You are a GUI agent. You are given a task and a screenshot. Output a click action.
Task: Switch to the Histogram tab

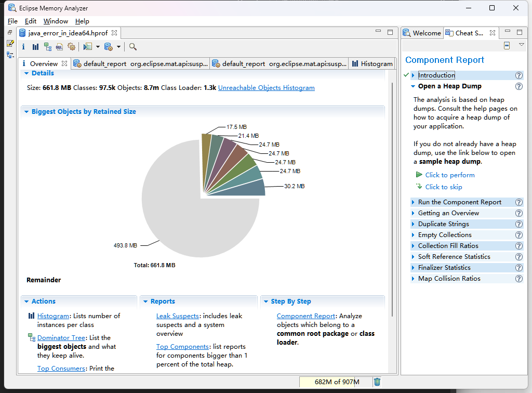[x=372, y=63]
